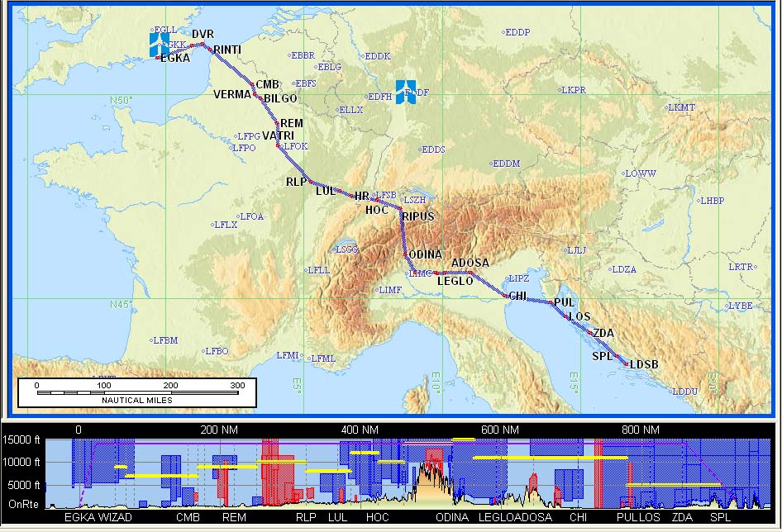This screenshot has width=782, height=532.
Task: Click the airplane icon at EDDF
Action: 405,93
